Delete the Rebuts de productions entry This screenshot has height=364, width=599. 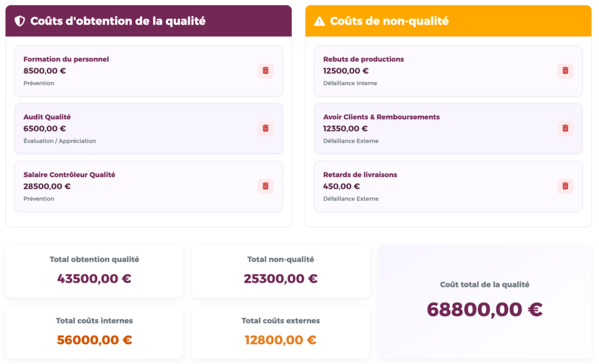[x=565, y=71]
